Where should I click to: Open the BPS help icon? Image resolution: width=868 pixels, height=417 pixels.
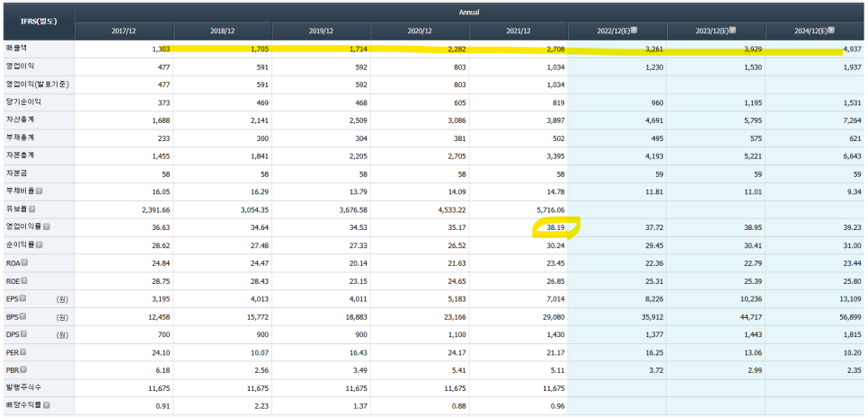click(x=22, y=316)
